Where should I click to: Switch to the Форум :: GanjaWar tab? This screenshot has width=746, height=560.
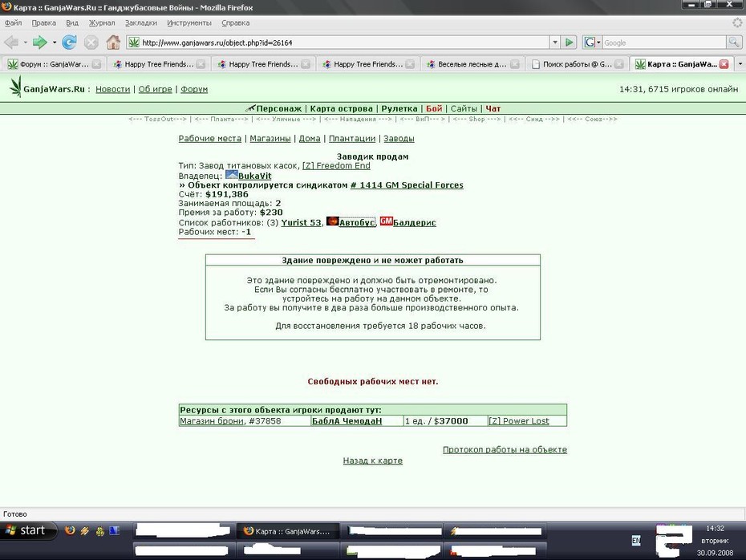(52, 64)
